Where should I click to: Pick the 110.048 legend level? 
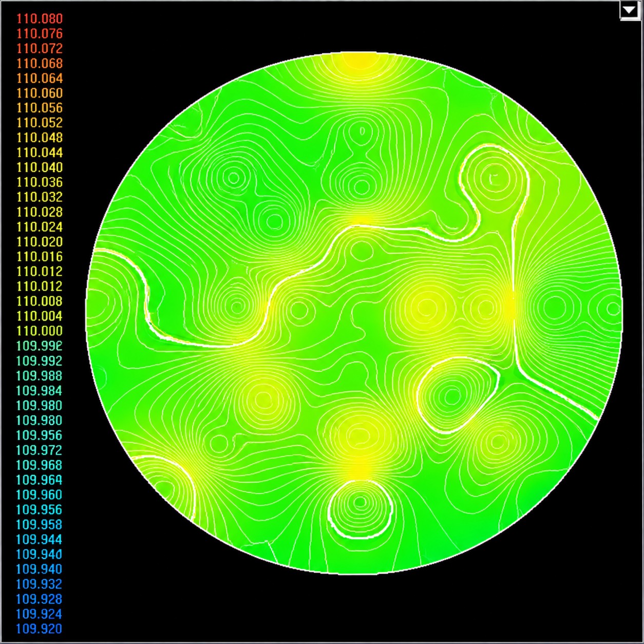coord(40,138)
